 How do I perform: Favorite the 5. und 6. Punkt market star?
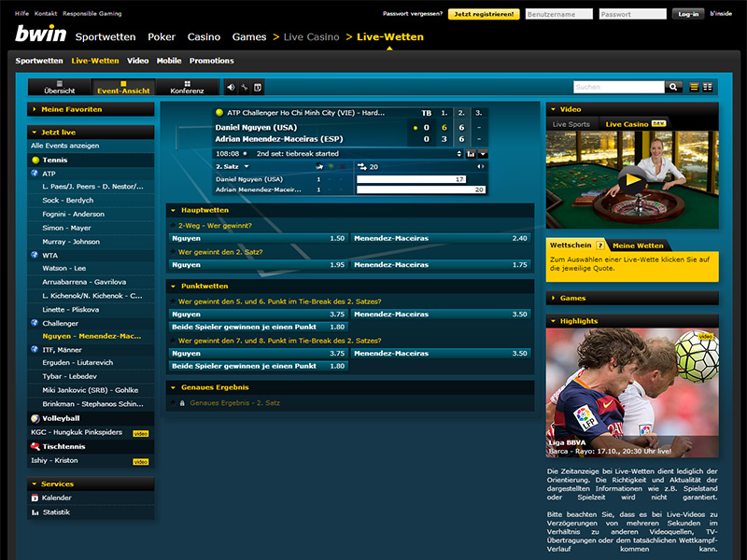(174, 301)
